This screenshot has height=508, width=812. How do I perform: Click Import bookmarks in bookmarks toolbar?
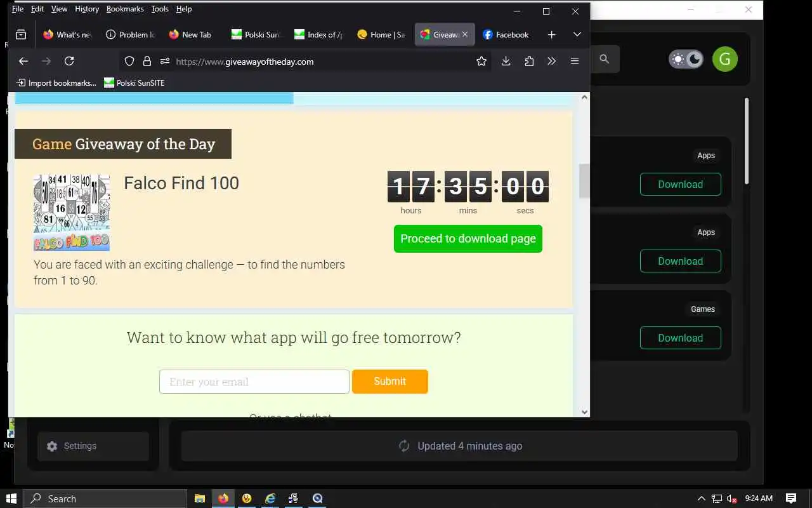(56, 83)
